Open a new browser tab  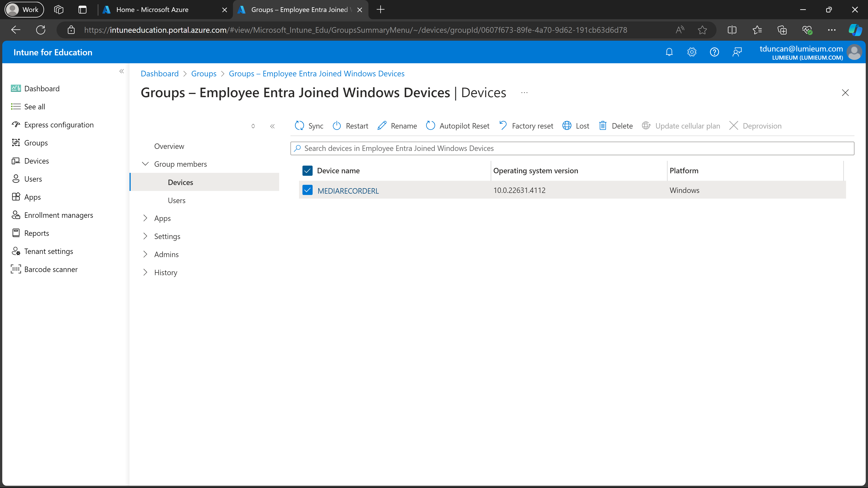point(380,9)
